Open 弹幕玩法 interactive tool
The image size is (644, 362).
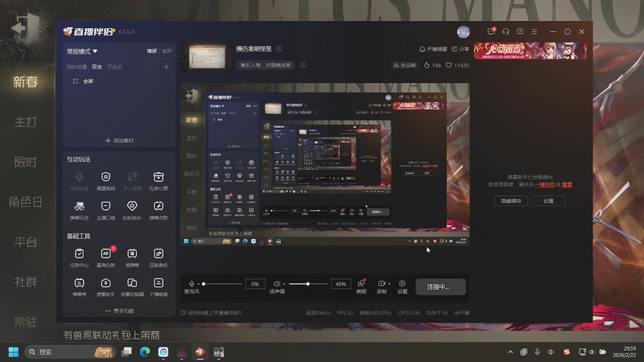pos(79,211)
